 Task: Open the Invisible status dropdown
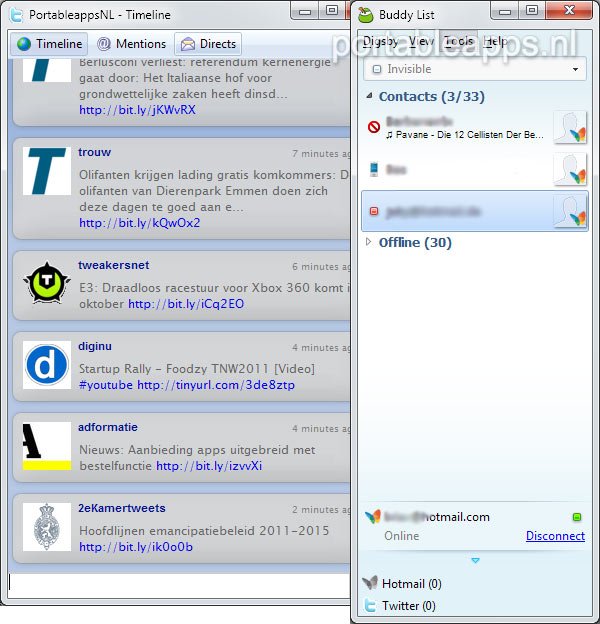[x=476, y=70]
